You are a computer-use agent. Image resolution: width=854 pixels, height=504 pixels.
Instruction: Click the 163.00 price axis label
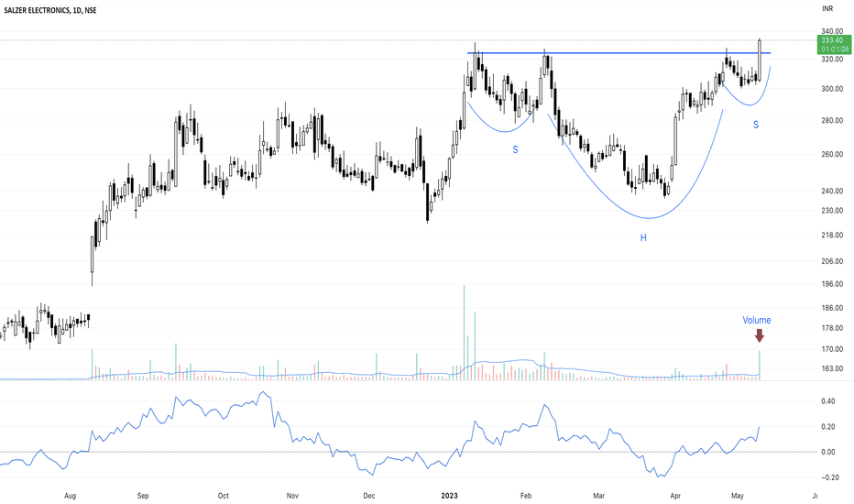(832, 368)
